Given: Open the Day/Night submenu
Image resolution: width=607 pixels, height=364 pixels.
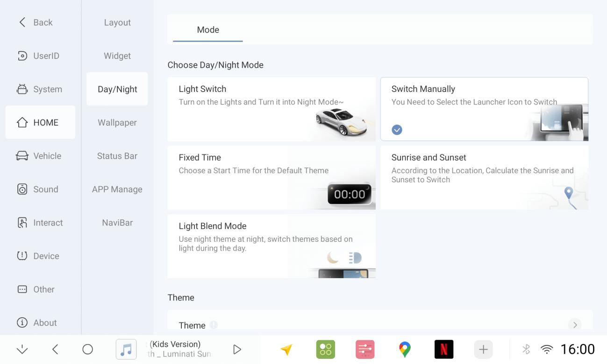Looking at the screenshot, I should coord(117,89).
